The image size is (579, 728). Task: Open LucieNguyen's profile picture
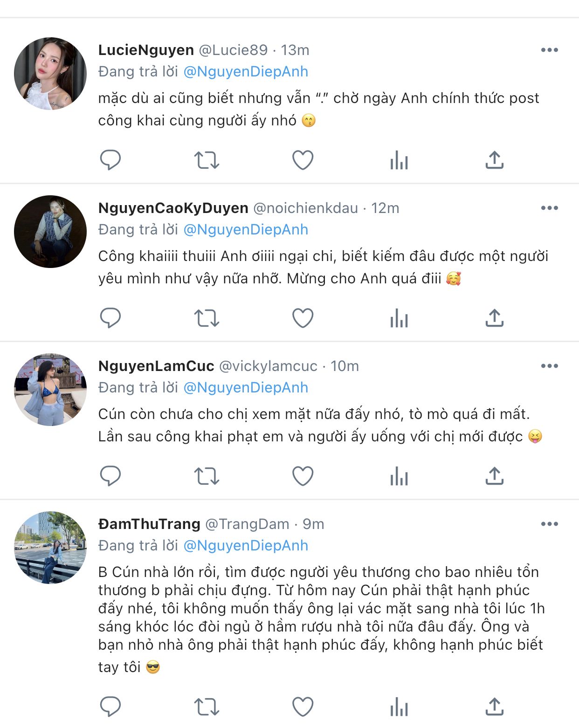(x=50, y=74)
